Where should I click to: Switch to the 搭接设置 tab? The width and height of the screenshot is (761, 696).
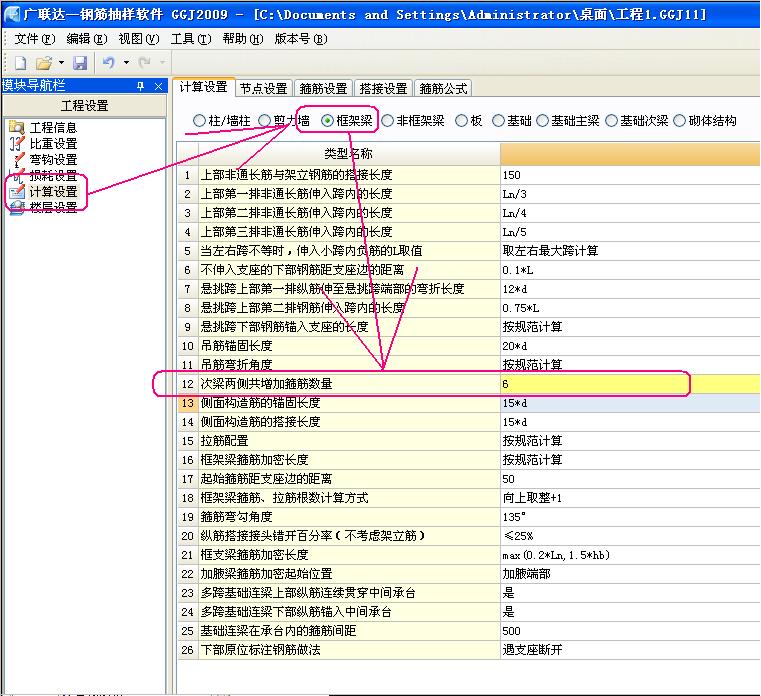pos(383,88)
